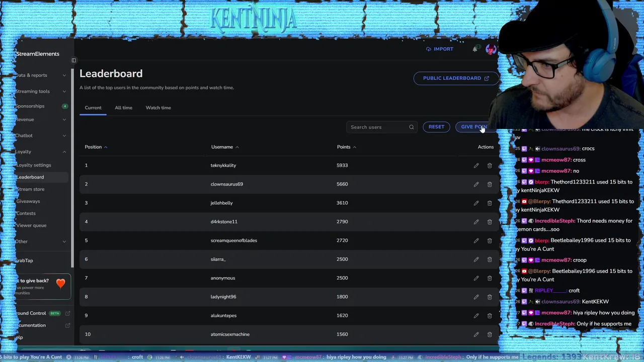Switch to the Current tab
The width and height of the screenshot is (644, 362).
pos(93,108)
